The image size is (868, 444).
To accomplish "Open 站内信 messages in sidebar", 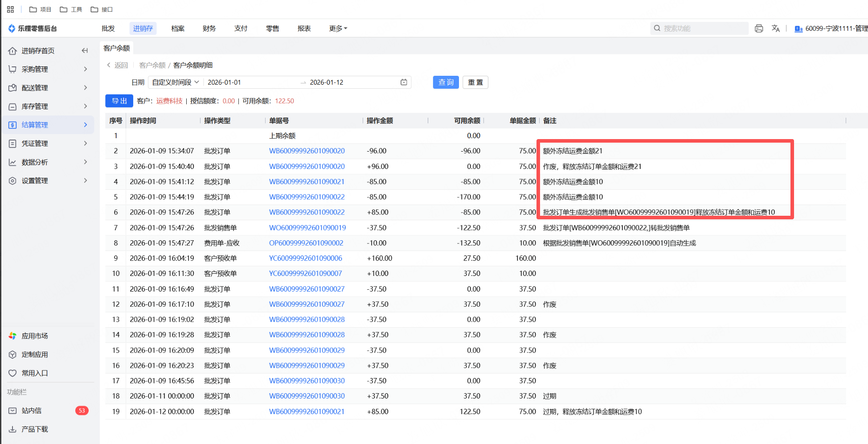I will point(32,411).
